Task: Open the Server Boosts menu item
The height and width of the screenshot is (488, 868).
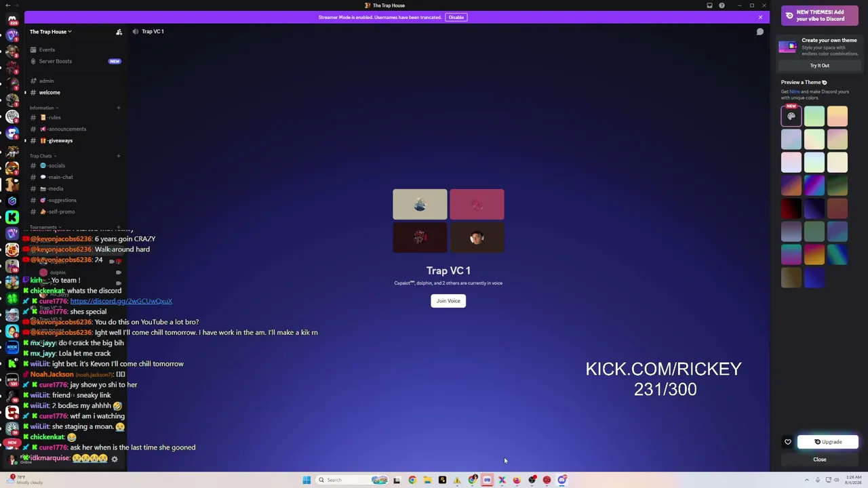Action: pos(75,61)
